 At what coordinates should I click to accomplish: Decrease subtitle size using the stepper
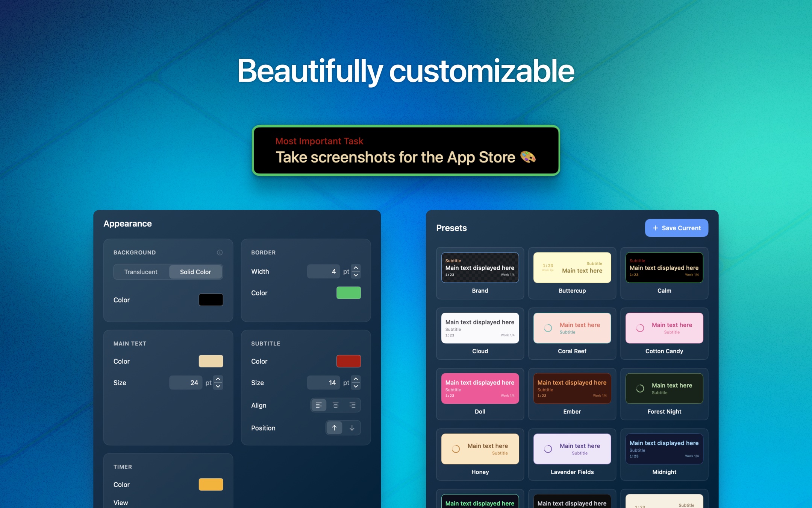pos(355,386)
